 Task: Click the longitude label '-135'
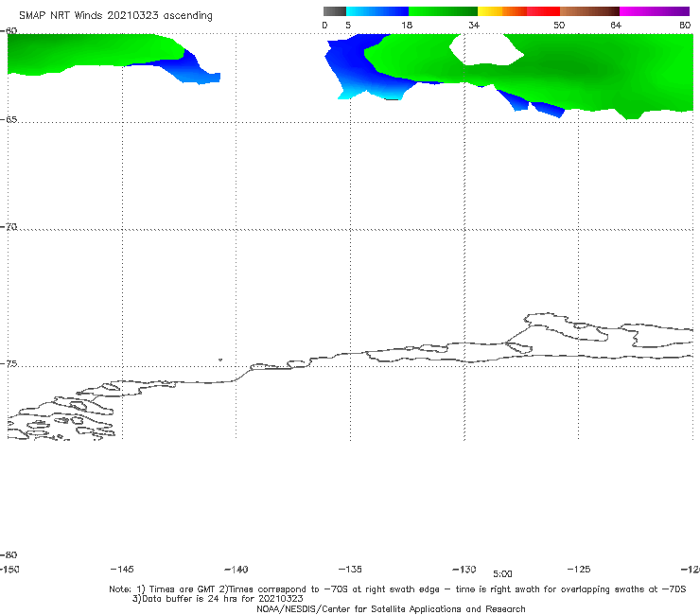point(350,569)
